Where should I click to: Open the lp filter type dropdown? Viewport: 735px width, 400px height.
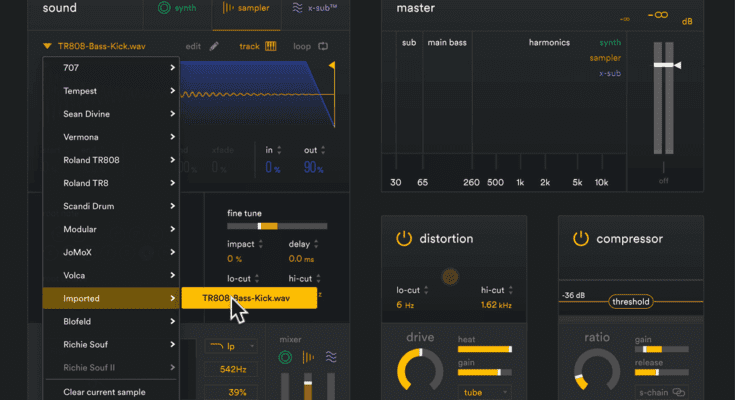(x=230, y=346)
